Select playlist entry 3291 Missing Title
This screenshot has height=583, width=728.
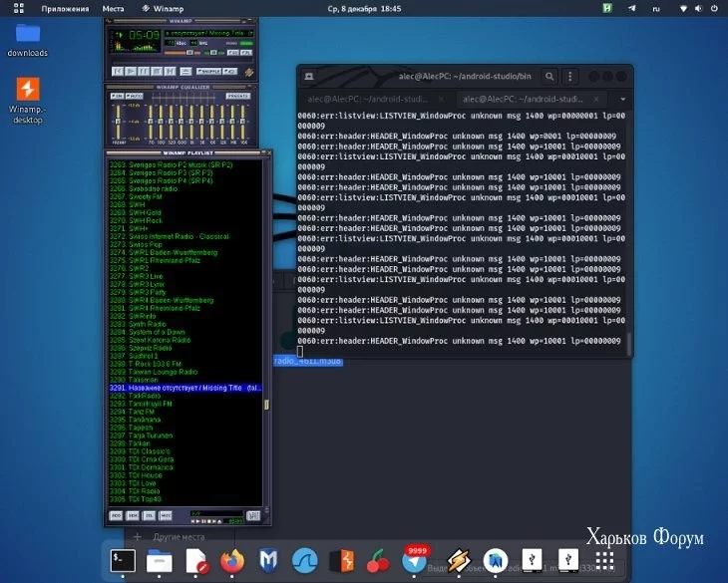[185, 388]
